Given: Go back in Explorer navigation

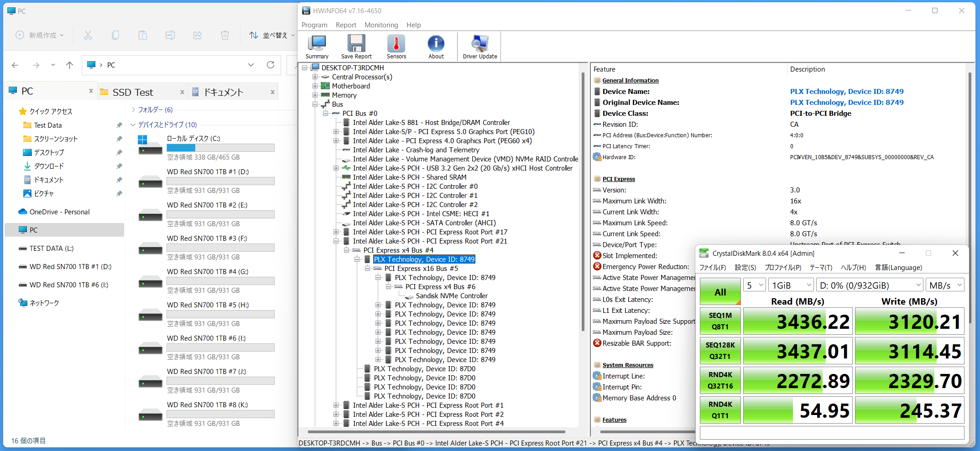Looking at the screenshot, I should [x=15, y=65].
